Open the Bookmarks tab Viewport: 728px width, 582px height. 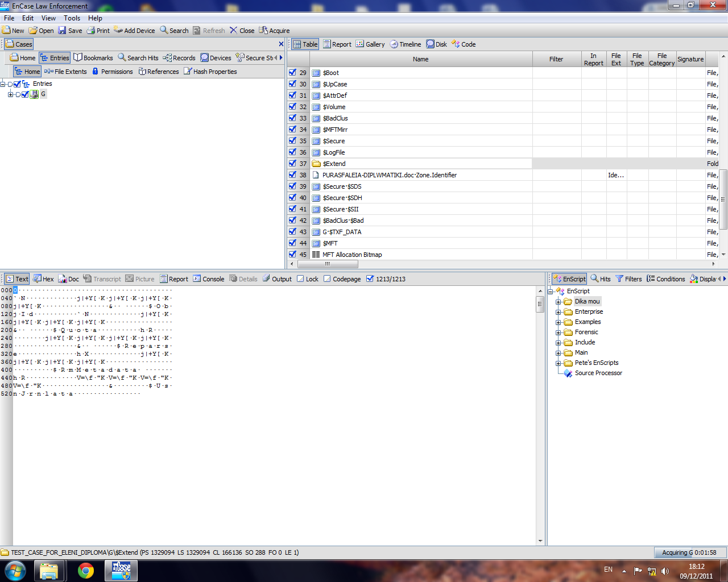click(93, 58)
